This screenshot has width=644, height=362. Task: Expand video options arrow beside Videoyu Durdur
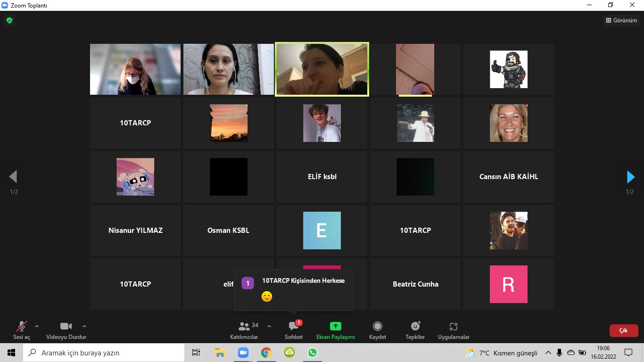(x=84, y=326)
